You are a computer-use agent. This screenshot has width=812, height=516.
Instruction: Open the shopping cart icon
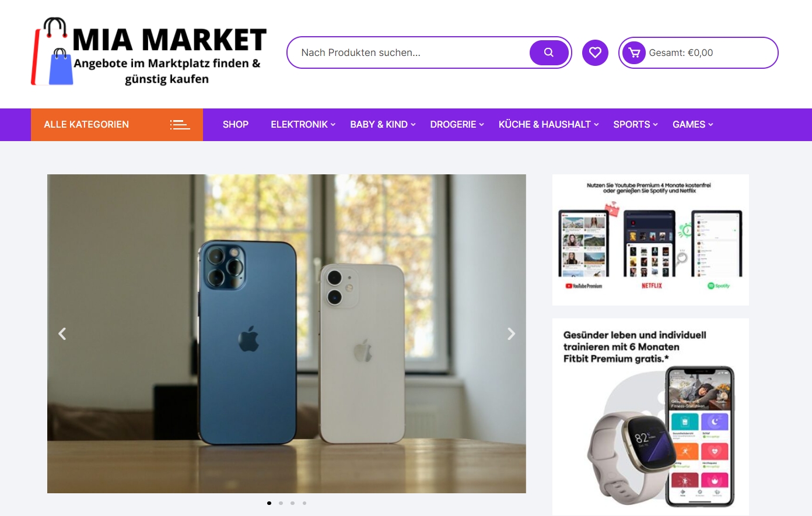[x=634, y=53]
